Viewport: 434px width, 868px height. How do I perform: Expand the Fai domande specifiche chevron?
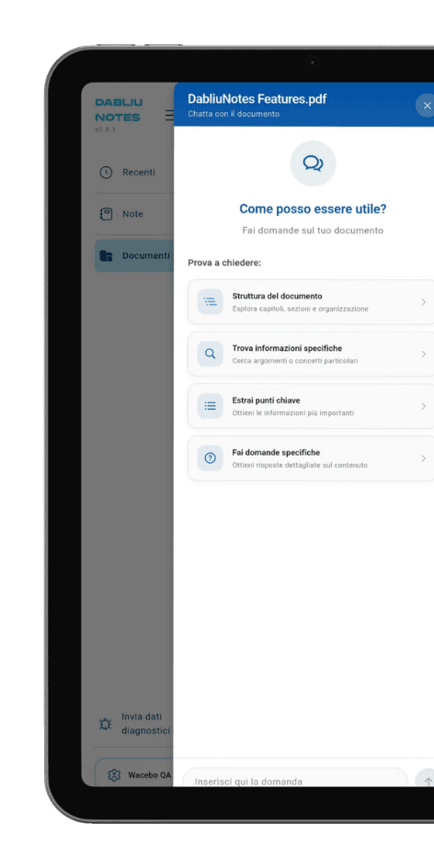pyautogui.click(x=424, y=458)
